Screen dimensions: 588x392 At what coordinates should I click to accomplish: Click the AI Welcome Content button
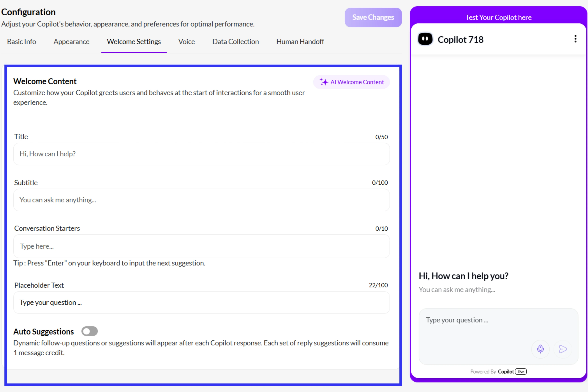351,82
